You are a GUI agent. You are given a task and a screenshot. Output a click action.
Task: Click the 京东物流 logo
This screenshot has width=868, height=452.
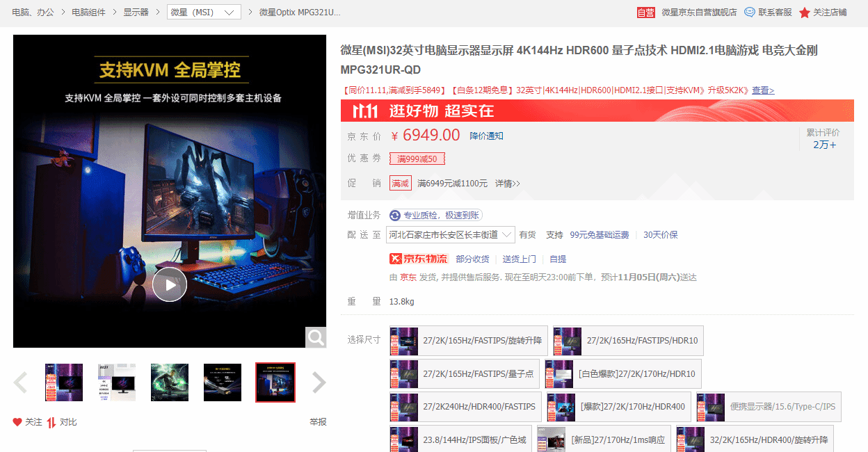click(x=419, y=259)
